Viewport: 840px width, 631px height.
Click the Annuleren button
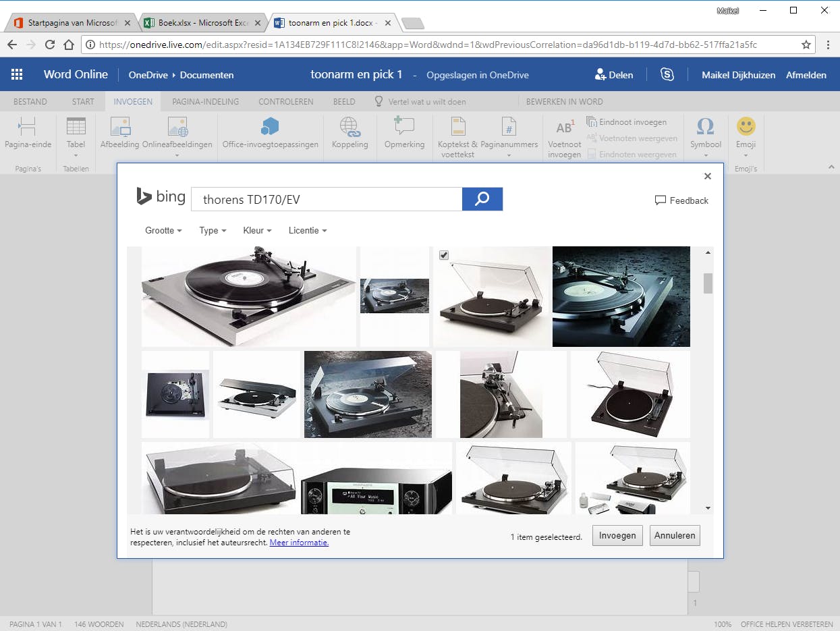675,535
